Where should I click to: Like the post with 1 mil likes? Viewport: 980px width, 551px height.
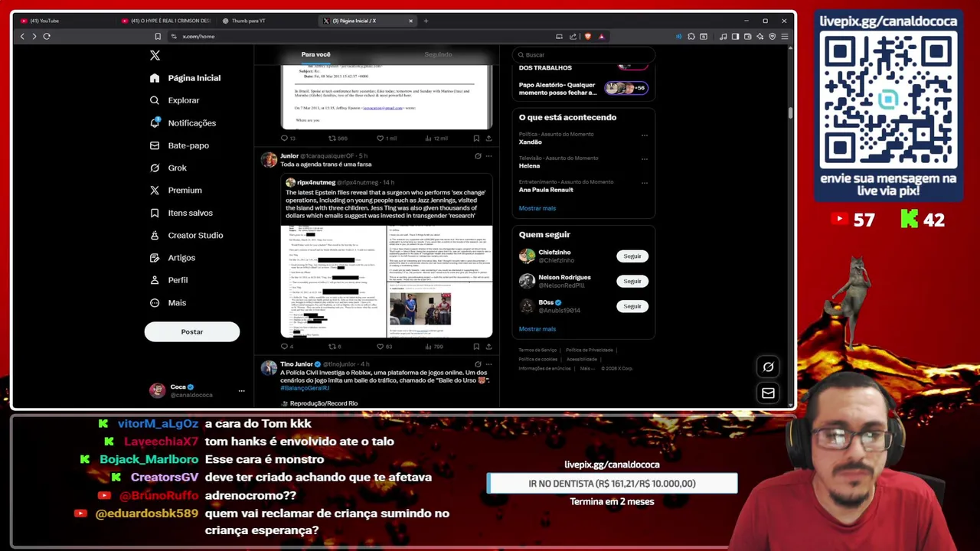(x=386, y=139)
